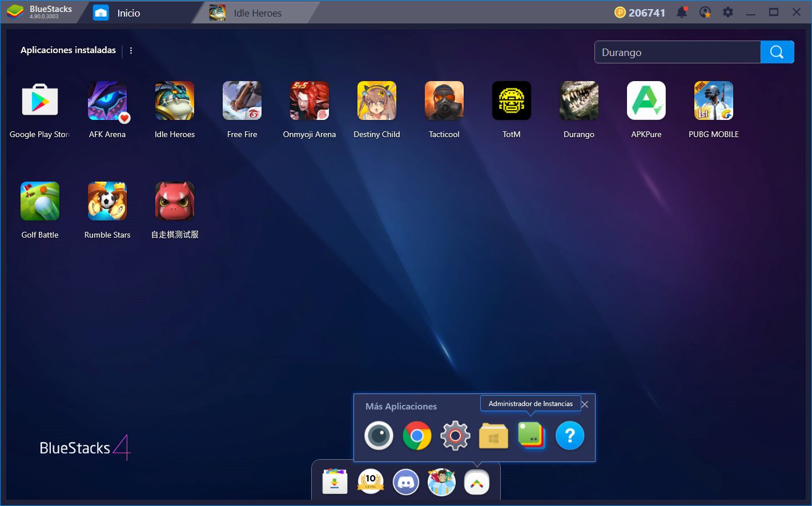Open the App Center download icon in dock
Image resolution: width=812 pixels, height=506 pixels.
(x=335, y=483)
